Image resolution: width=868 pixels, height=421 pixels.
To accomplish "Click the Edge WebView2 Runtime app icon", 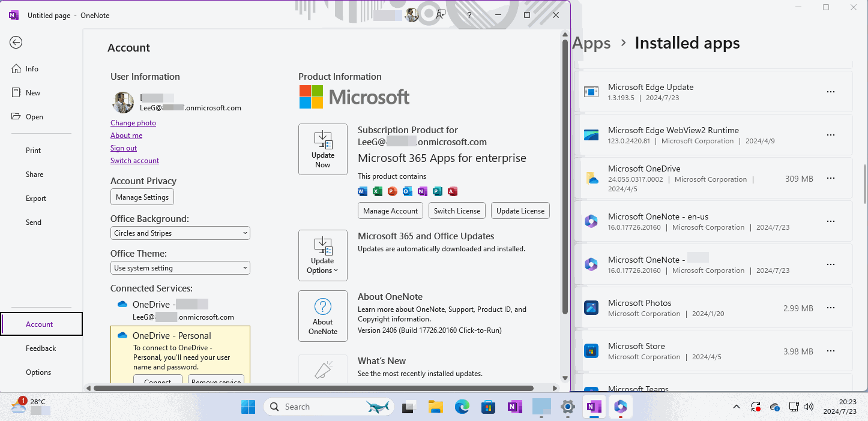I will (591, 135).
